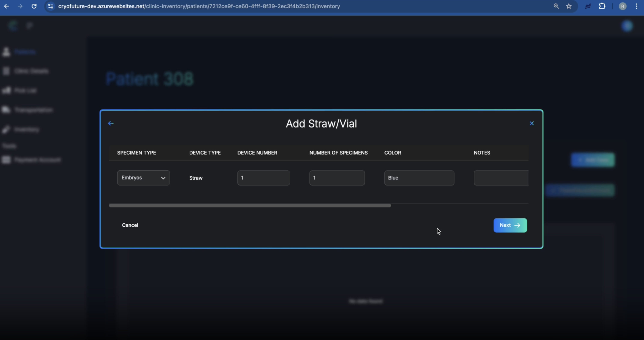Screen dimensions: 644x340
Task: Open the Chrome profile avatar R
Action: click(623, 6)
